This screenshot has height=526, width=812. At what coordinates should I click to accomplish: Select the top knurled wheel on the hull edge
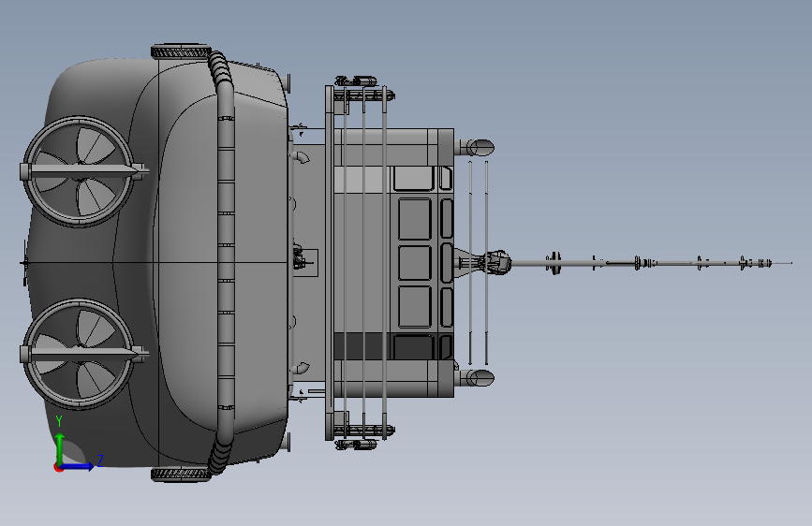click(181, 51)
